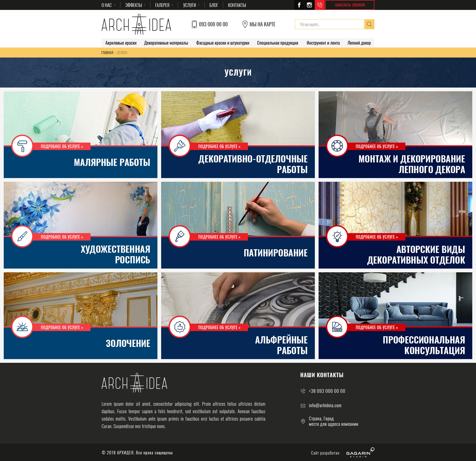Viewport: 476px width, 461px height.
Task: Select the Инструмент и лента tab
Action: click(323, 43)
